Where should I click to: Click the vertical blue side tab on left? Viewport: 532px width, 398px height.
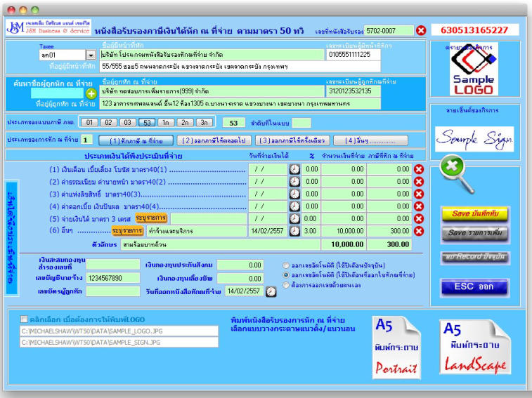[x=11, y=238]
